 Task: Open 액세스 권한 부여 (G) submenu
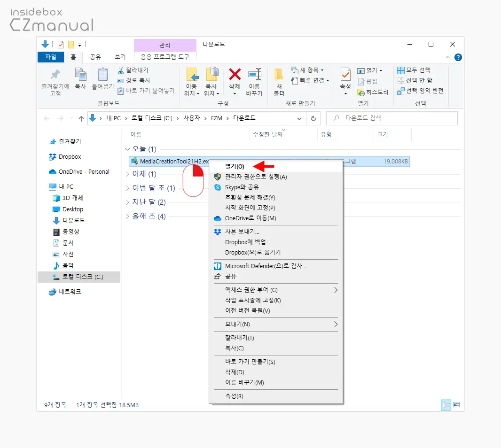click(x=275, y=290)
